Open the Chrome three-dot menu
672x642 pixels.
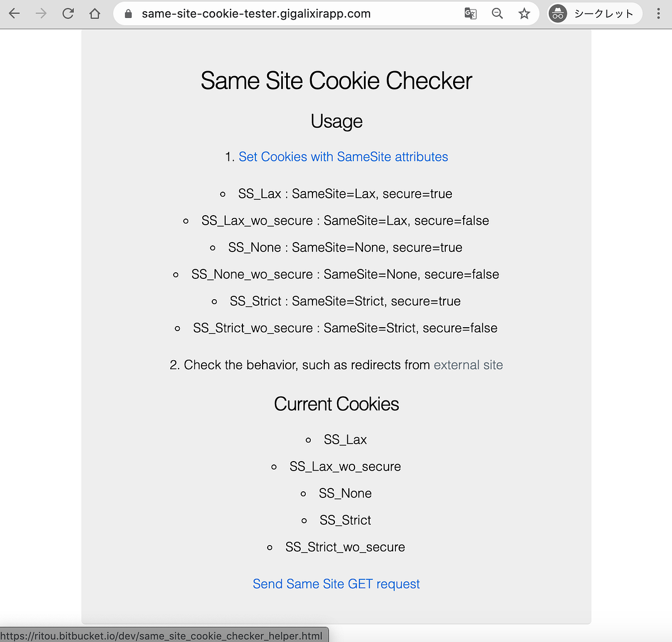[658, 13]
